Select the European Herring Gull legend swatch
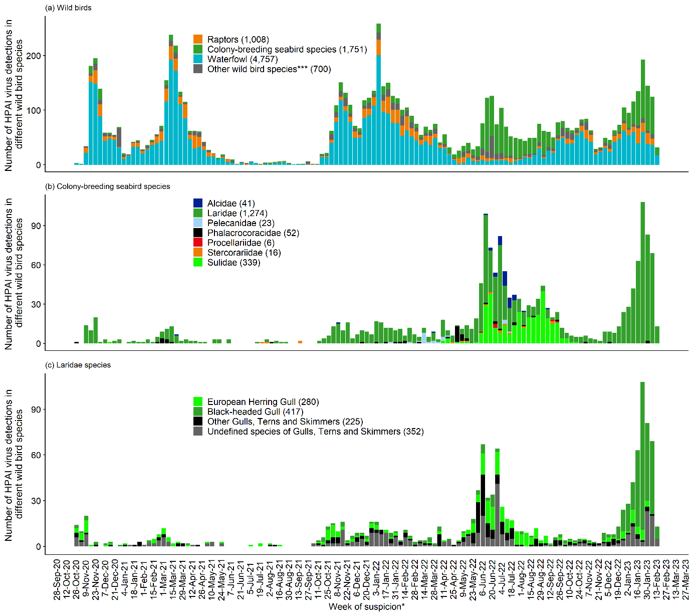Screen dimensions: 693x616 tap(198, 401)
